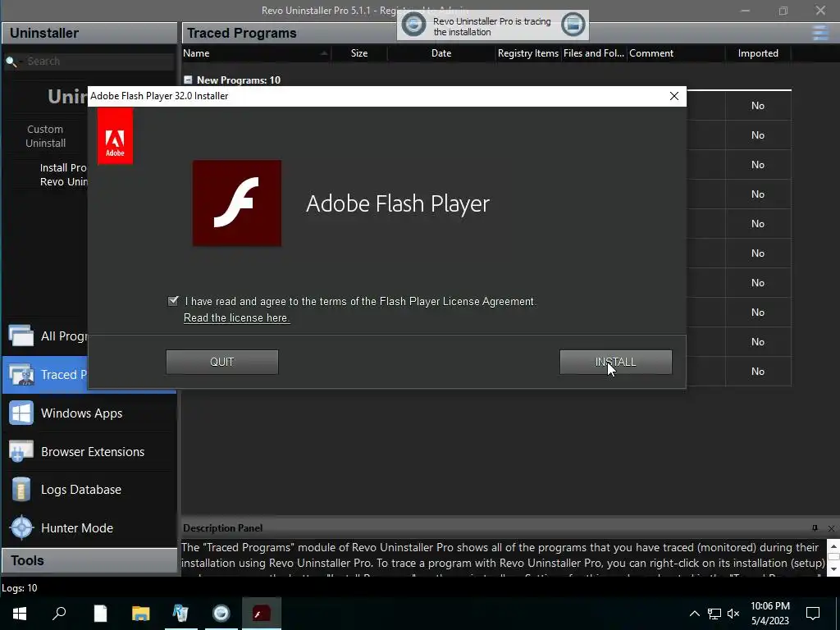Sort by Date column header
This screenshot has height=630, width=840.
pos(441,53)
